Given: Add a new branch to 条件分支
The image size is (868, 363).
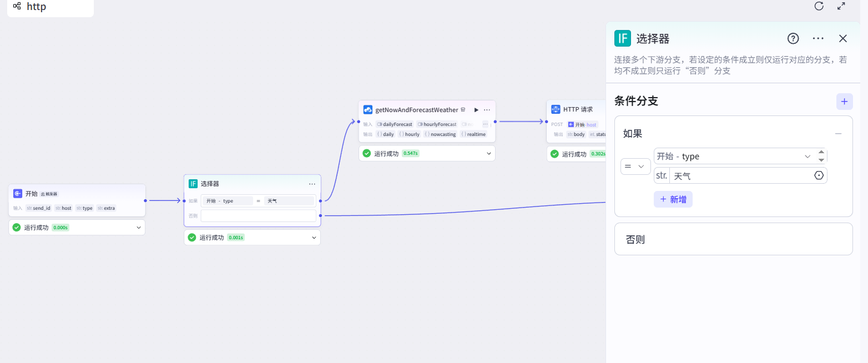Looking at the screenshot, I should click(x=844, y=102).
